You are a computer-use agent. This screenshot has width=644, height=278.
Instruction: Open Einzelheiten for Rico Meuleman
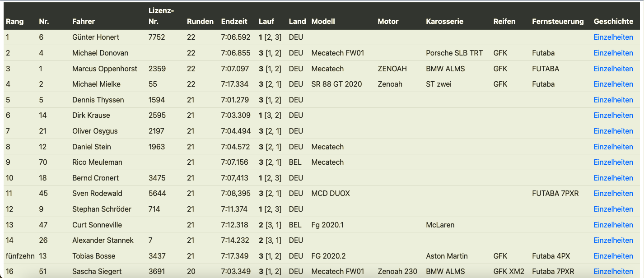pos(613,162)
